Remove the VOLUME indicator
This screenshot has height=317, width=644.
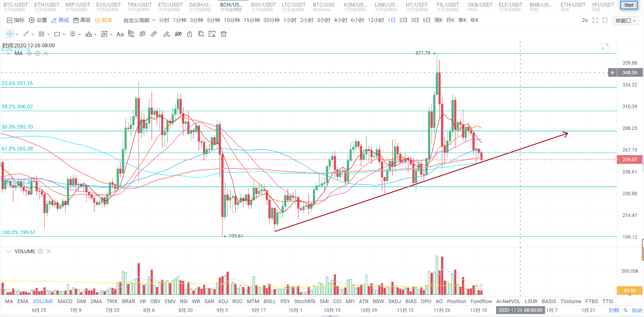(x=48, y=251)
